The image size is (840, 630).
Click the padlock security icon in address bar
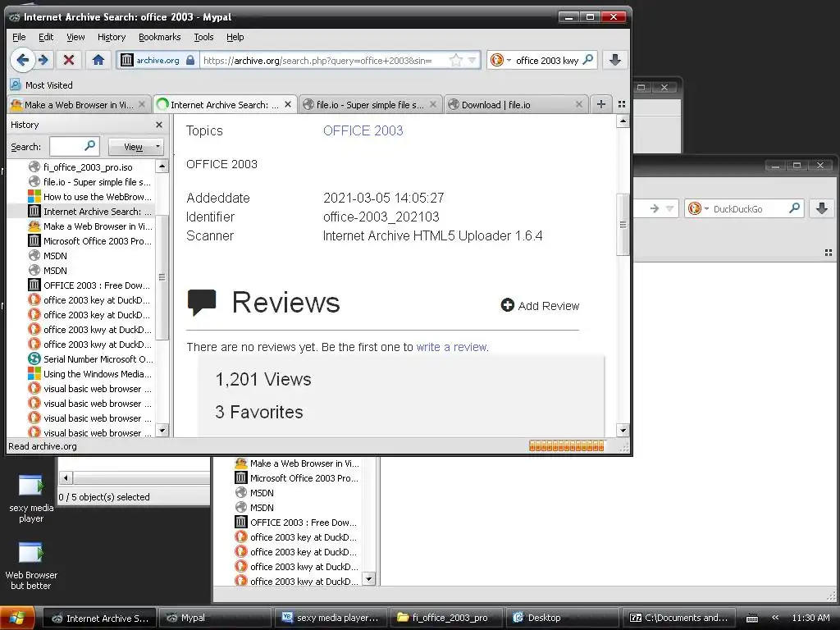coord(190,60)
